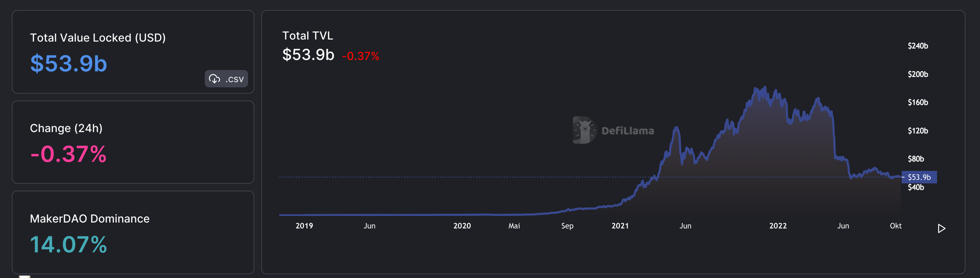980x278 pixels.
Task: Click the $80b y-axis label
Action: pos(916,159)
